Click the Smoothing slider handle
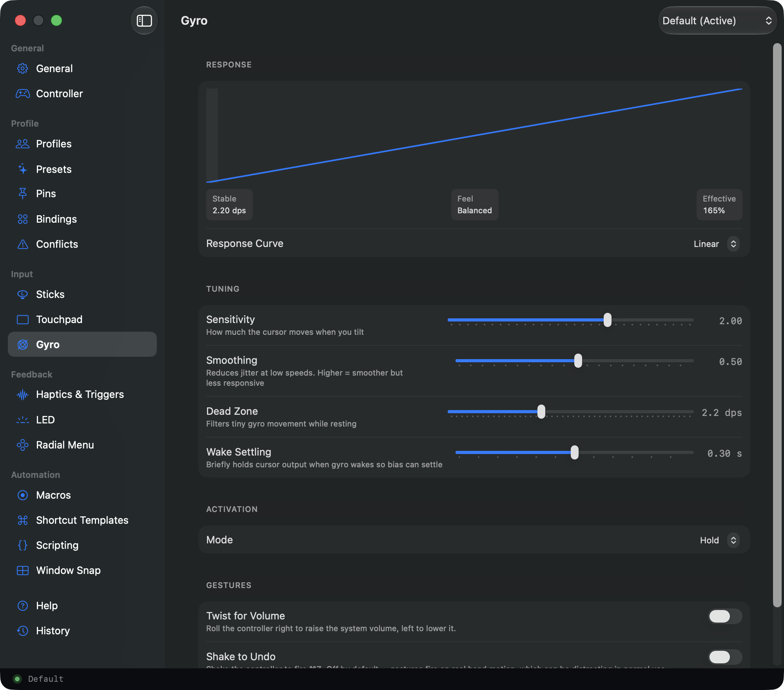This screenshot has width=784, height=690. coord(578,361)
